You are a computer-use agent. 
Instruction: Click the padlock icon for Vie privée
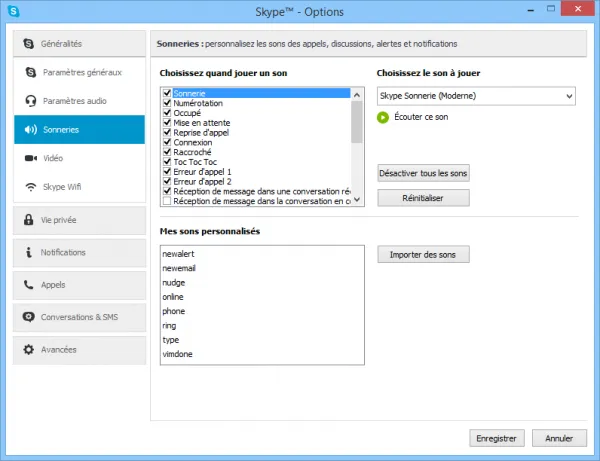(x=29, y=220)
